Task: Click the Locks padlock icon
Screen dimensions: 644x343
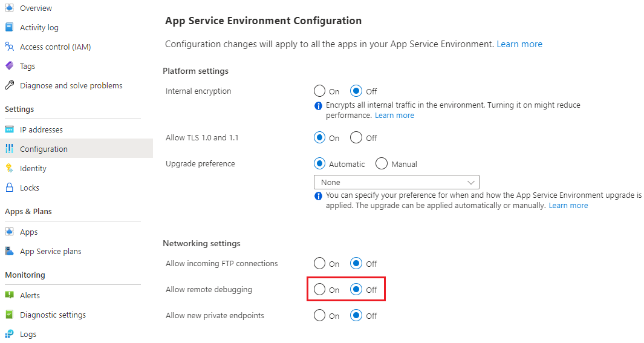Action: click(x=9, y=188)
